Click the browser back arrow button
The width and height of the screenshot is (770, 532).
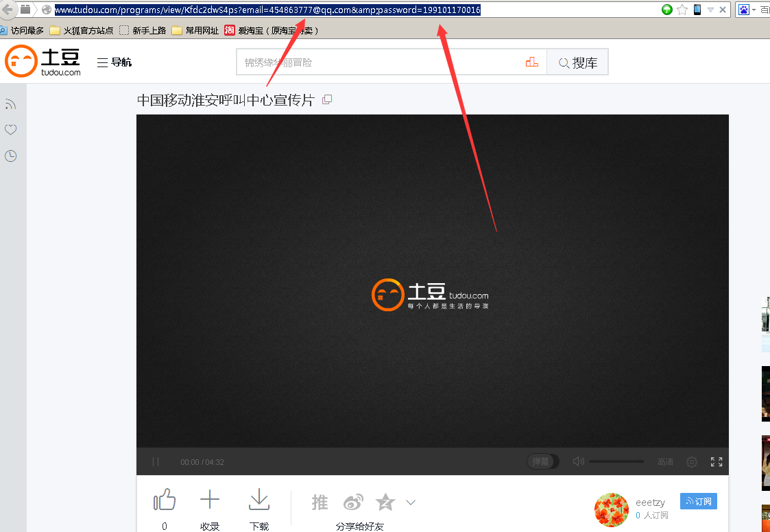(7, 10)
